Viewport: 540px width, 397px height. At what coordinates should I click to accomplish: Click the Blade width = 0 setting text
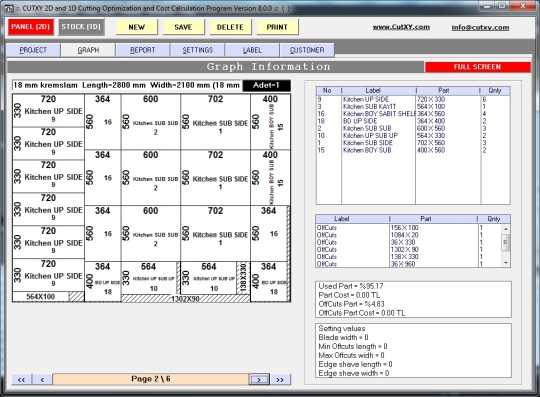(x=343, y=337)
